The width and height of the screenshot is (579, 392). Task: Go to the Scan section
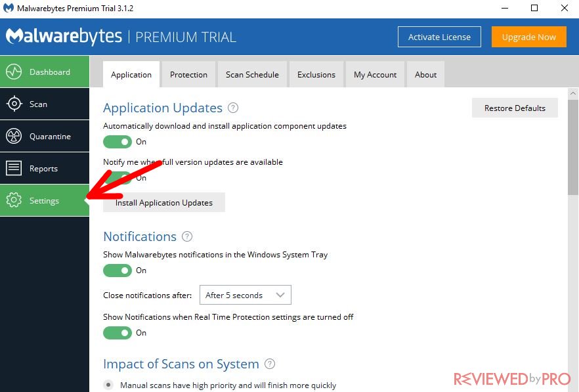click(45, 104)
